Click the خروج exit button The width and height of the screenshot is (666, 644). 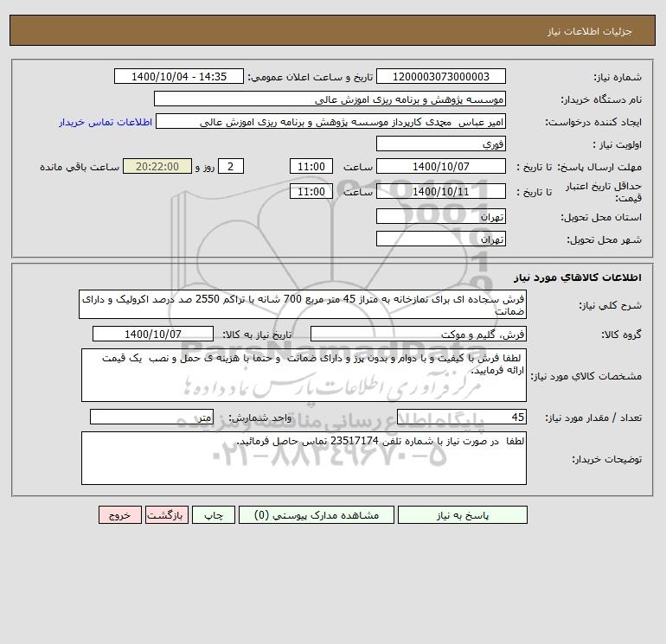[x=119, y=515]
